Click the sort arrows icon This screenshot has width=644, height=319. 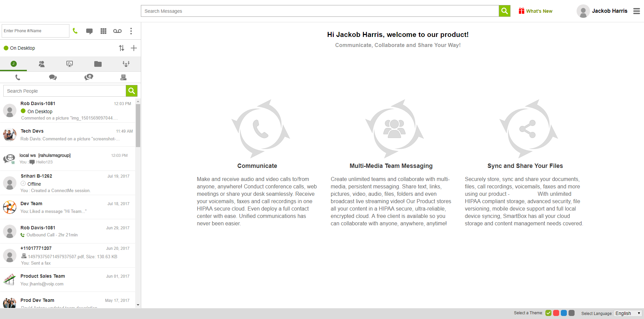[x=121, y=48]
